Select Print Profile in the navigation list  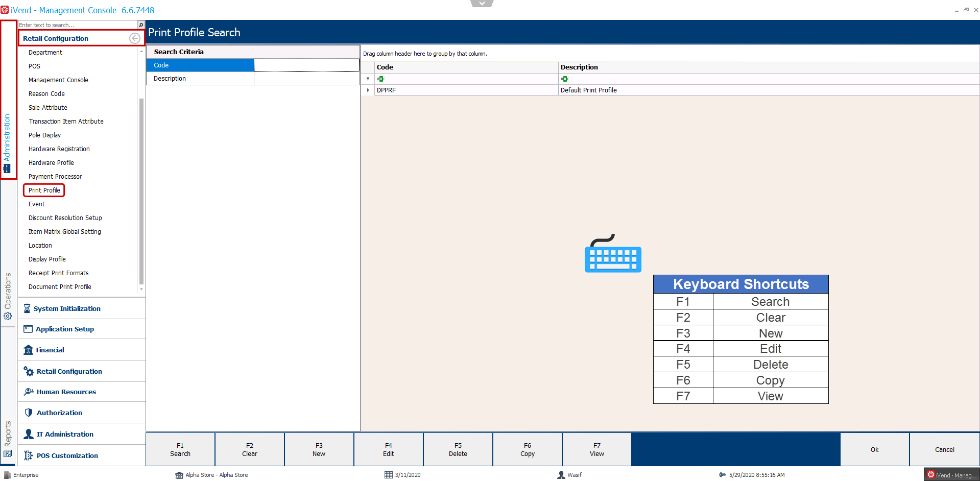tap(44, 190)
